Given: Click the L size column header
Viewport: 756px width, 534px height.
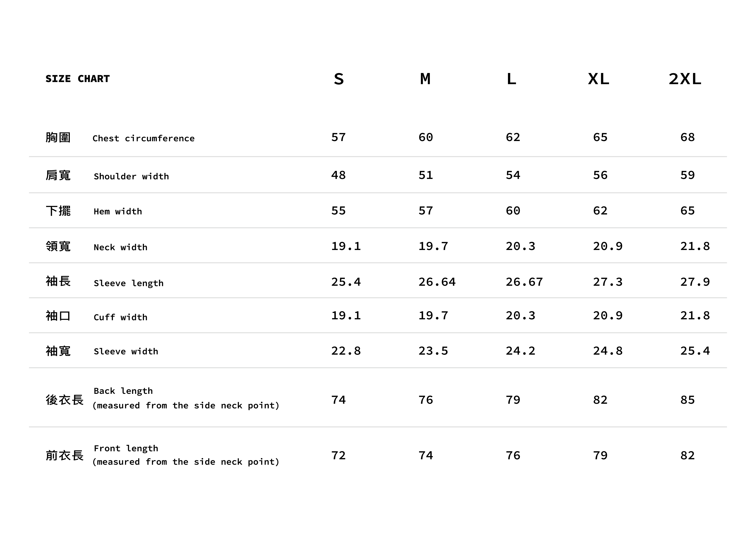Looking at the screenshot, I should pos(511,79).
